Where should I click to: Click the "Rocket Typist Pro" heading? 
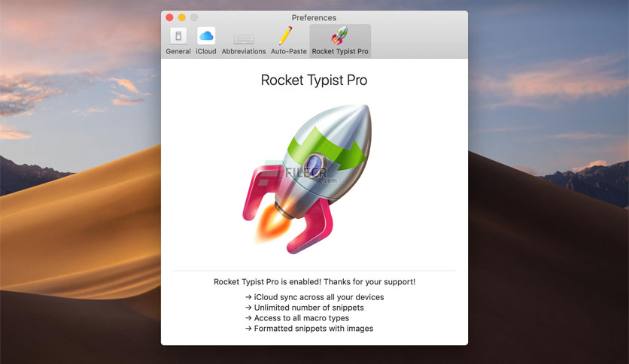pos(314,80)
